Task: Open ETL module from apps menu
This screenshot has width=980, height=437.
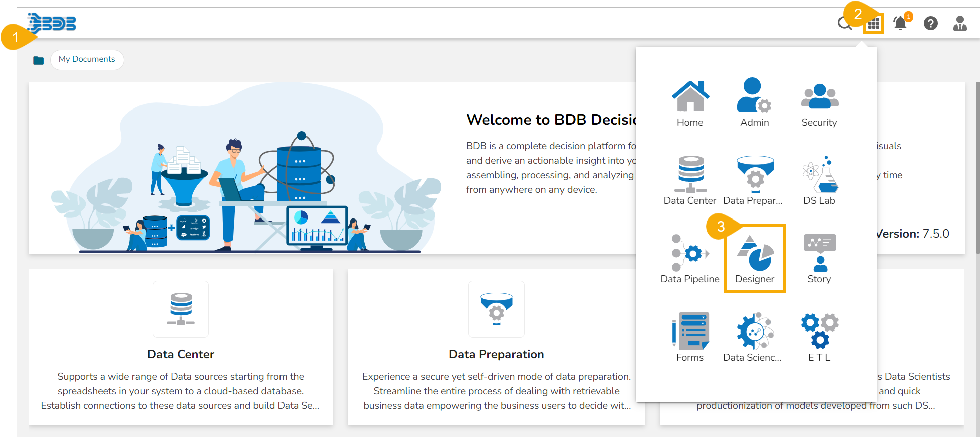Action: [819, 338]
